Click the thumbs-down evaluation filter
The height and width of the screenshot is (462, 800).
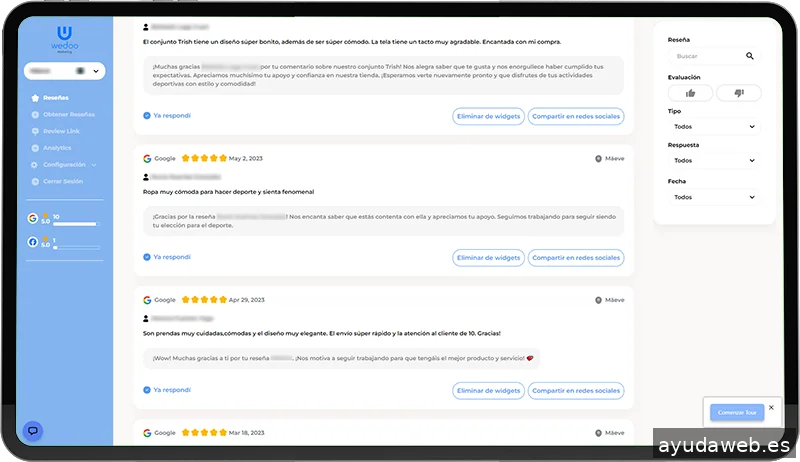[739, 93]
